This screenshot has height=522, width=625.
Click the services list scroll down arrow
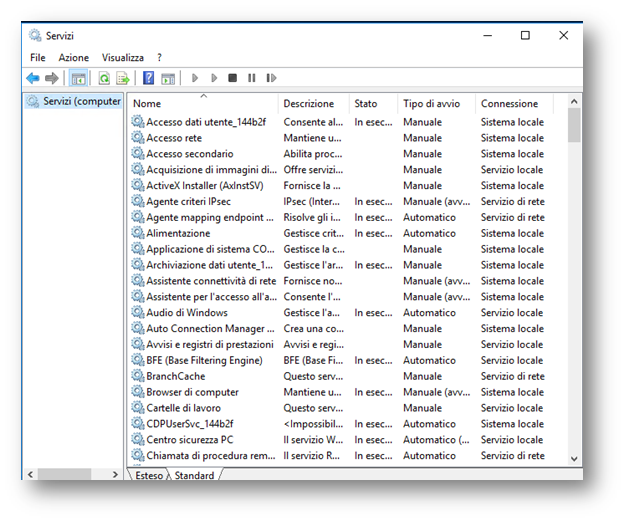574,459
